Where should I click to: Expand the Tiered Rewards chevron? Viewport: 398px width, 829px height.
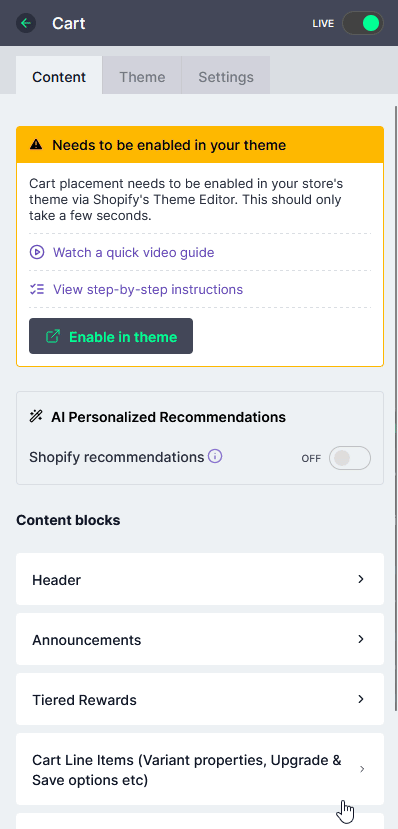[361, 699]
